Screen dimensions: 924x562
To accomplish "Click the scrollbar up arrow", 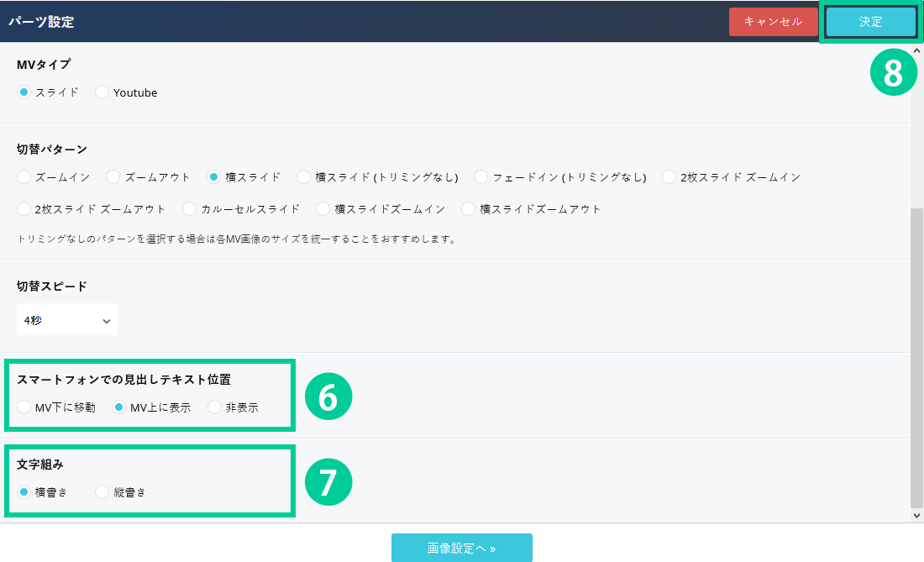I will click(916, 51).
